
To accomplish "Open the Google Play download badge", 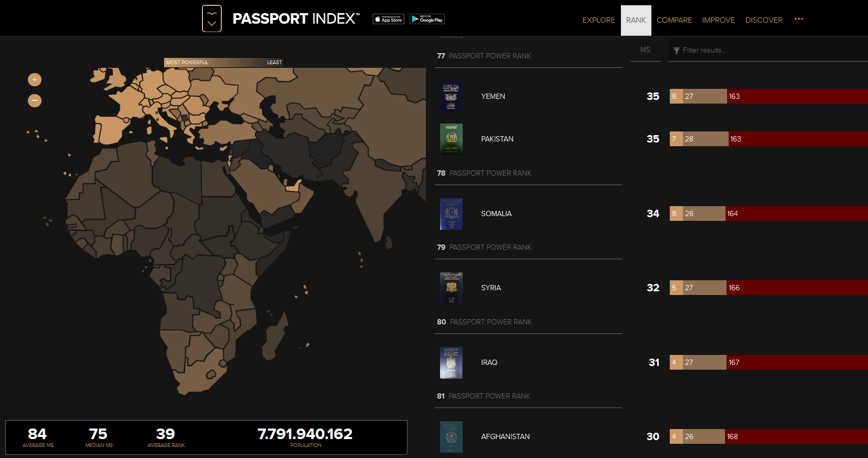I will [x=427, y=19].
